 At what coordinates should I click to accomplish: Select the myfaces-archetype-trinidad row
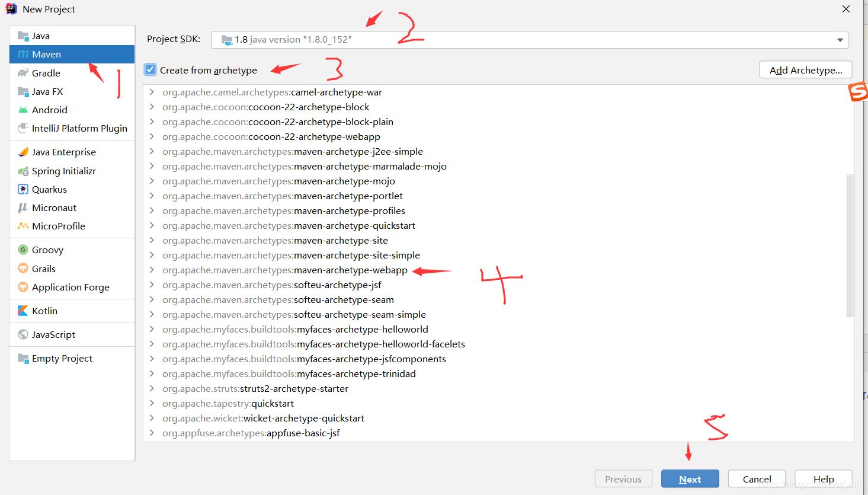495,373
